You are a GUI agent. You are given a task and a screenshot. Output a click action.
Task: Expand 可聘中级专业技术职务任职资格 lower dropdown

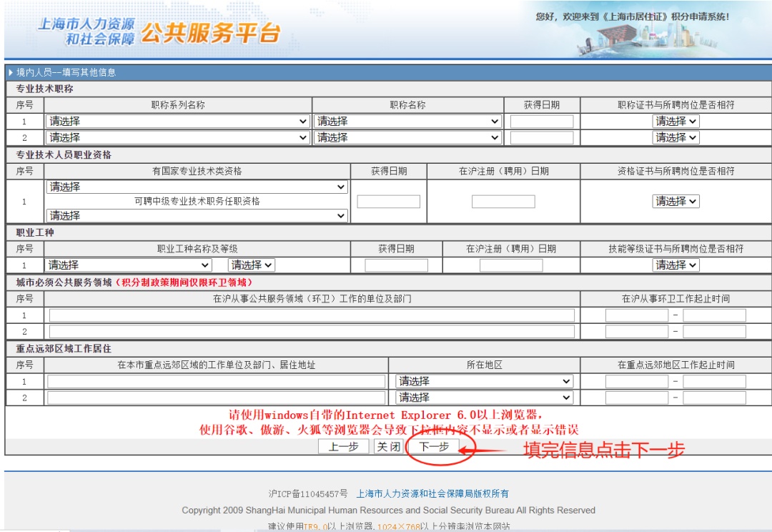pos(197,215)
